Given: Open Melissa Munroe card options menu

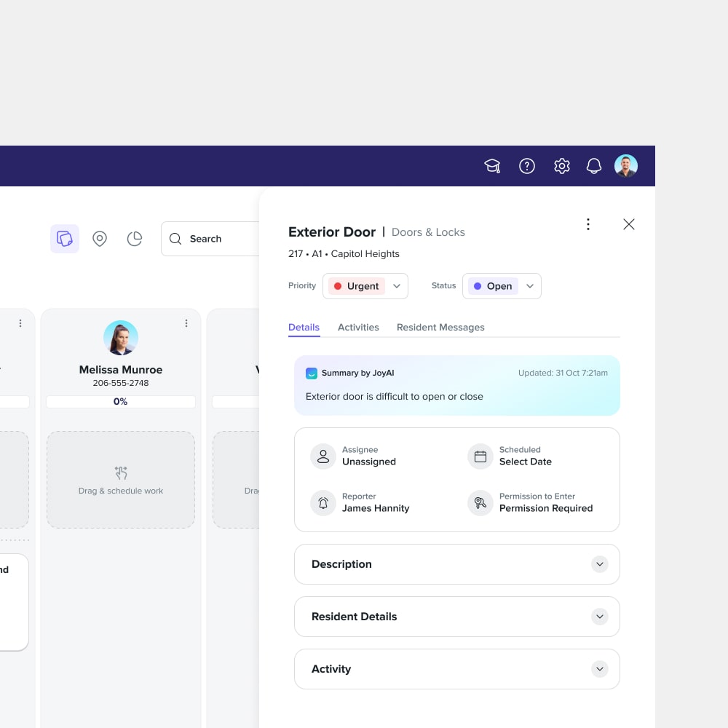Looking at the screenshot, I should click(x=186, y=323).
